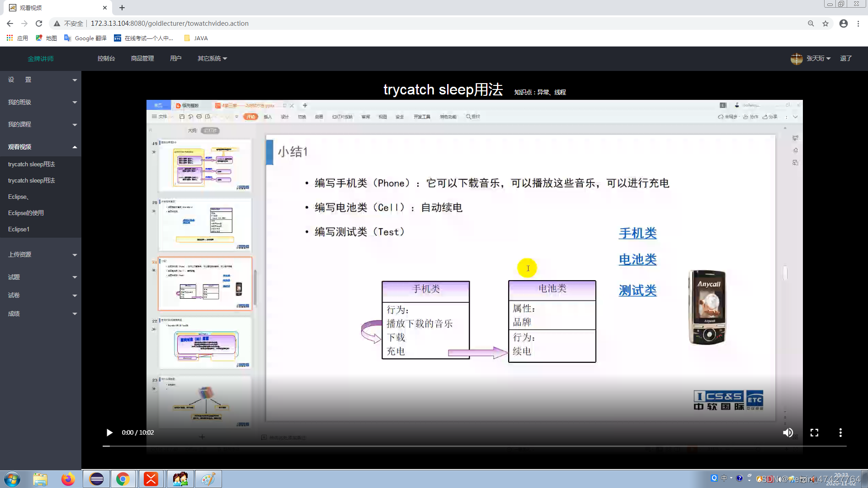
Task: Open Firefox from the taskbar
Action: click(68, 479)
